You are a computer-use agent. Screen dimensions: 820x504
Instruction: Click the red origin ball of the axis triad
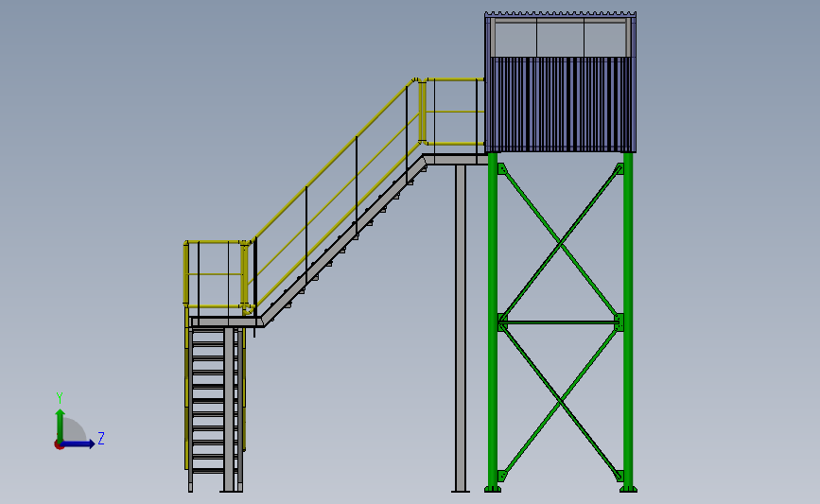[x=59, y=445]
